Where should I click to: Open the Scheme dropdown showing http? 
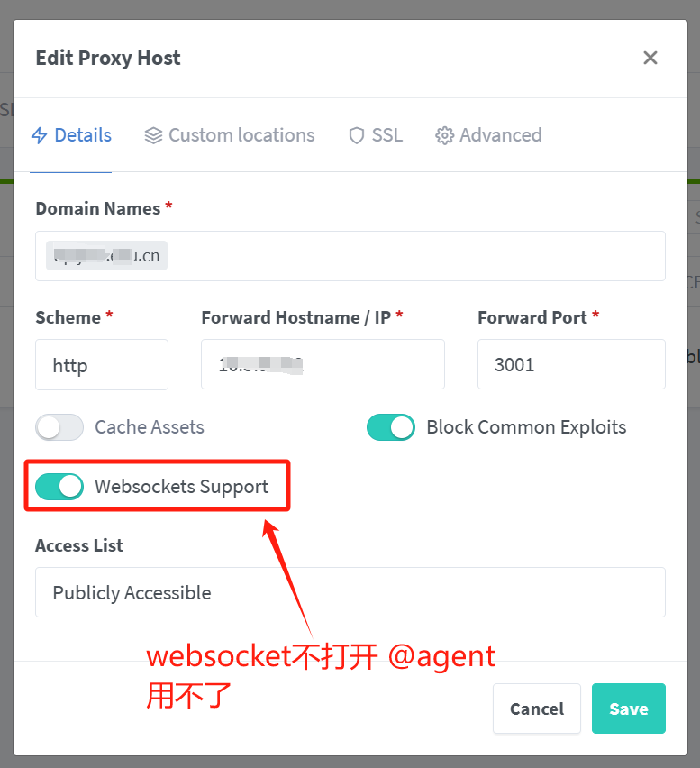click(102, 364)
